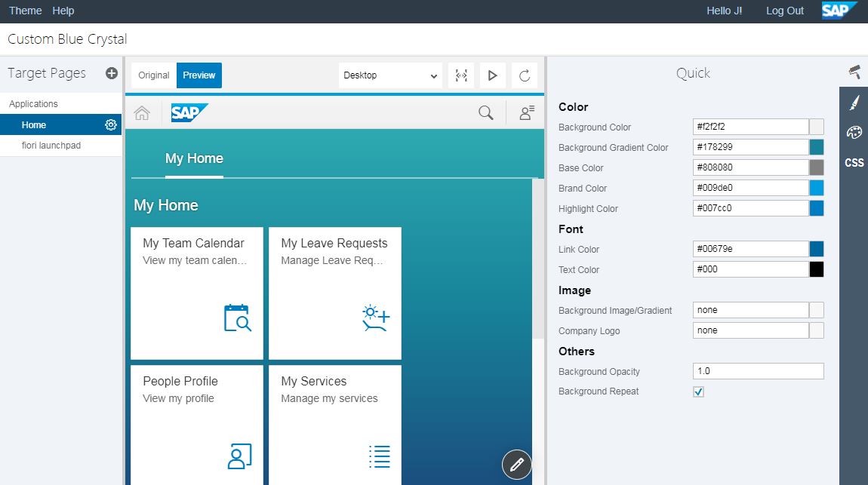Open search in the previewed launchpad
The image size is (868, 485).
(485, 112)
